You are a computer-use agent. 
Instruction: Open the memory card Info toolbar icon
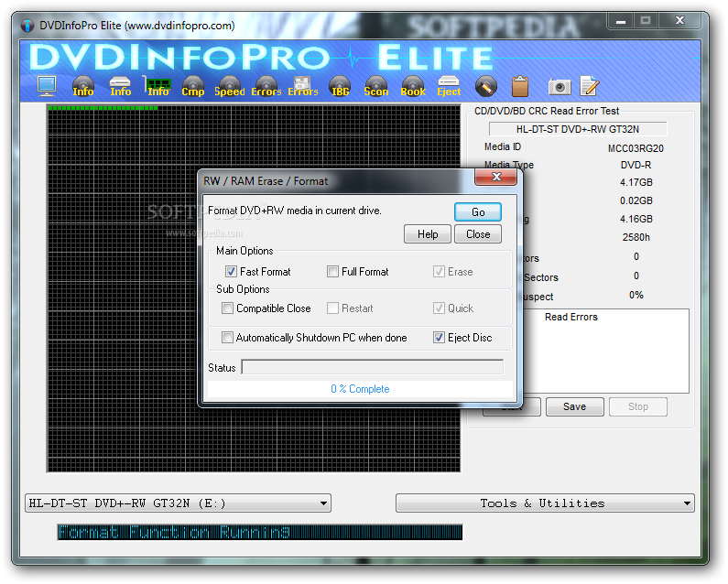point(158,86)
